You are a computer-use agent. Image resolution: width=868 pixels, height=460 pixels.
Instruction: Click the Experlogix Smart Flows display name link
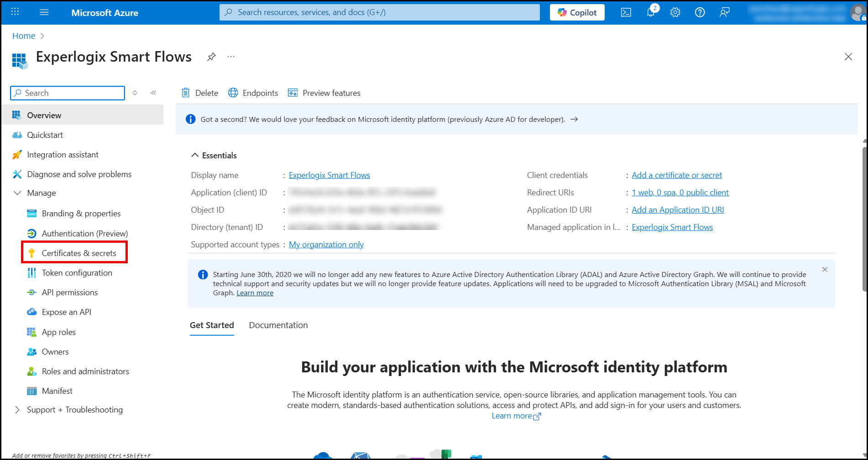point(329,175)
